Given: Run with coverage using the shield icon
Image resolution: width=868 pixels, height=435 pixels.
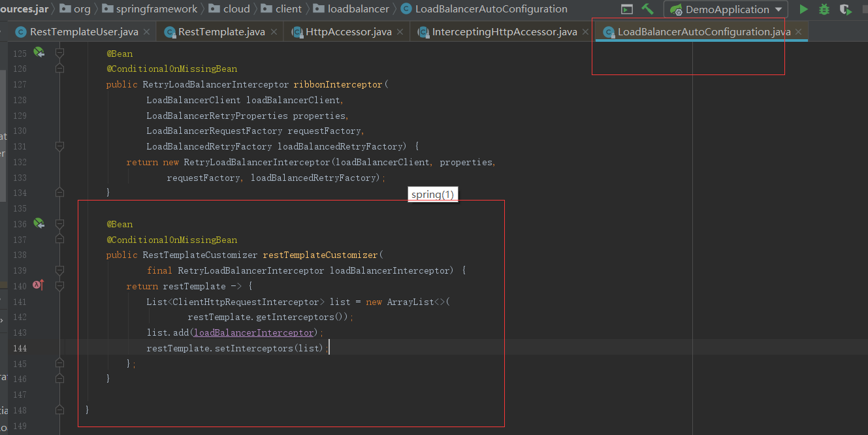Looking at the screenshot, I should [845, 9].
